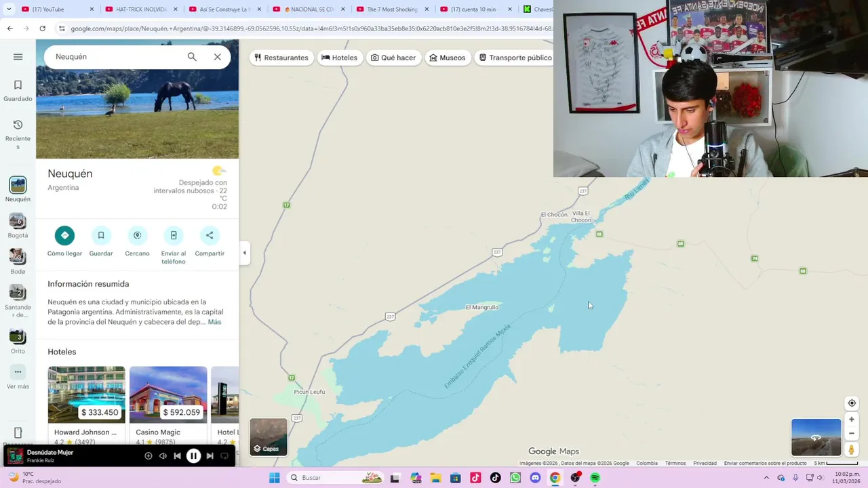This screenshot has height=488, width=868.
Task: Select Santander recent place in sidebar
Action: [18, 302]
